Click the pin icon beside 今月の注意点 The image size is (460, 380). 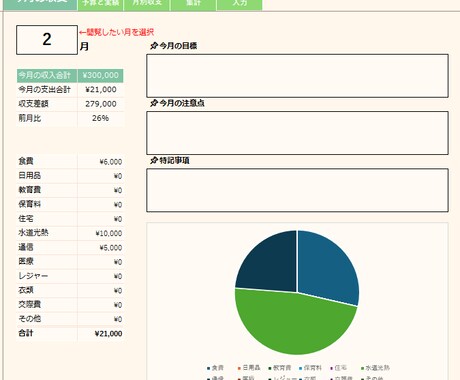click(x=154, y=103)
